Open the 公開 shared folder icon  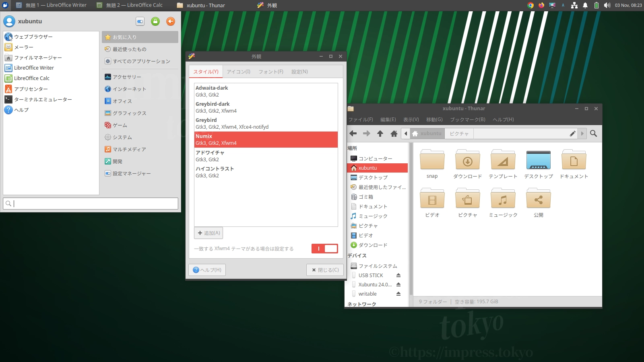coord(538,198)
